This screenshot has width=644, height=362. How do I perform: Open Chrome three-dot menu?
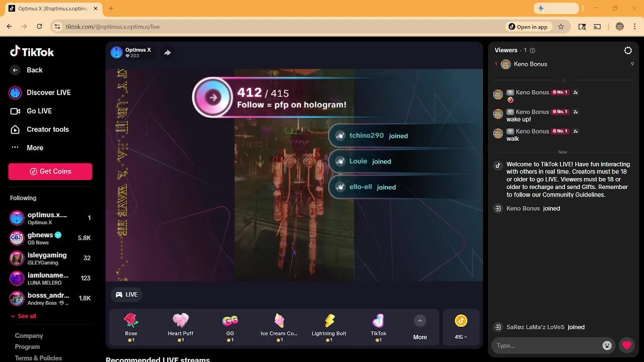(x=635, y=27)
